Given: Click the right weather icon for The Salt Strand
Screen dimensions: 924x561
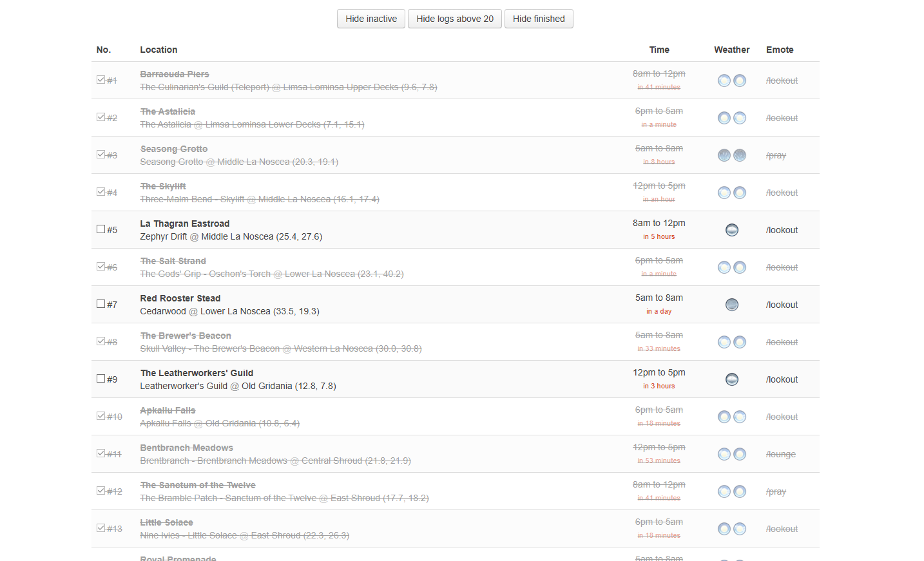Looking at the screenshot, I should [740, 267].
